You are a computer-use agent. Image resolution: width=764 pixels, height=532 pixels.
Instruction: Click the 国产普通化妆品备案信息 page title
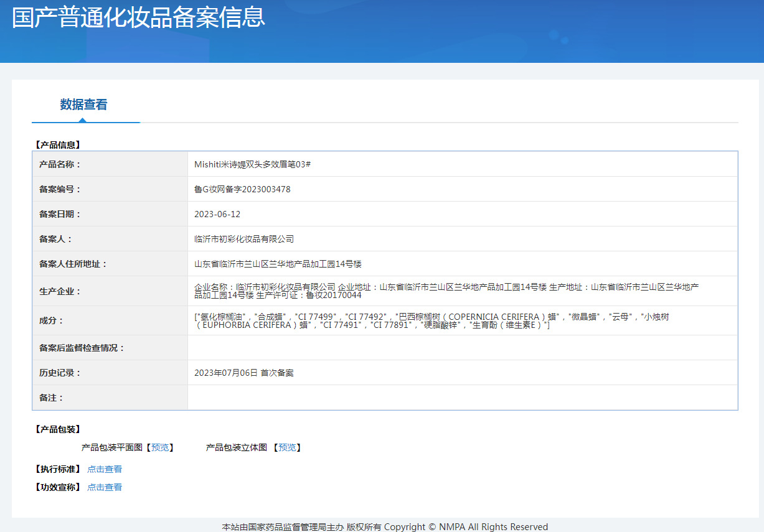click(x=138, y=17)
